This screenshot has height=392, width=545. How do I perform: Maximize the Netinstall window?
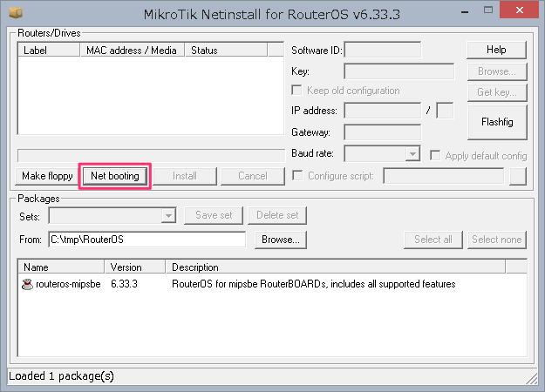[488, 10]
